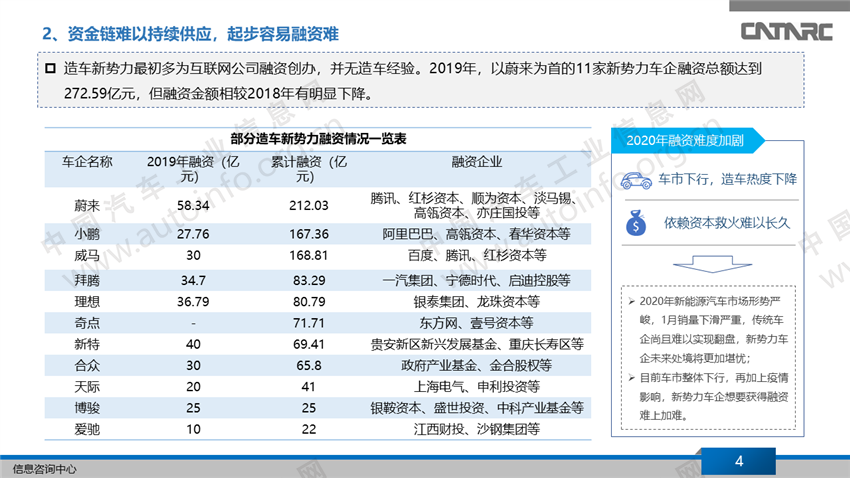Select value 58.34 in 蔚来 row
Screen dimensions: 850x478
coord(193,205)
